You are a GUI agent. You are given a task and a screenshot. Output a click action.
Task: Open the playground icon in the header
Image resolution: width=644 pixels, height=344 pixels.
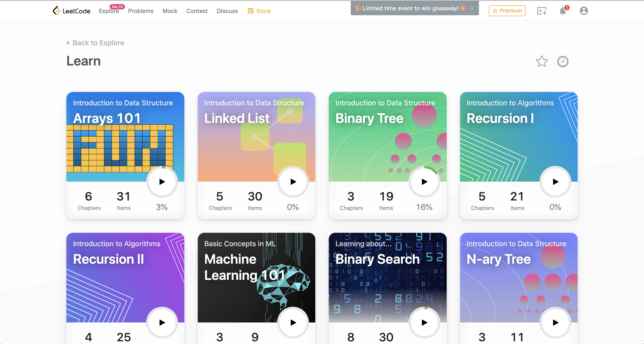pyautogui.click(x=542, y=11)
